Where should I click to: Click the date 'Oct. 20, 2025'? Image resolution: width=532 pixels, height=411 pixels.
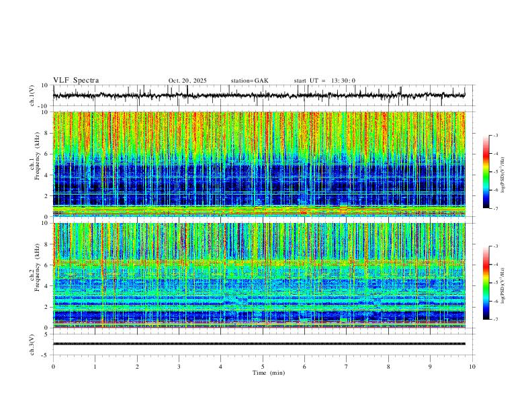[187, 81]
